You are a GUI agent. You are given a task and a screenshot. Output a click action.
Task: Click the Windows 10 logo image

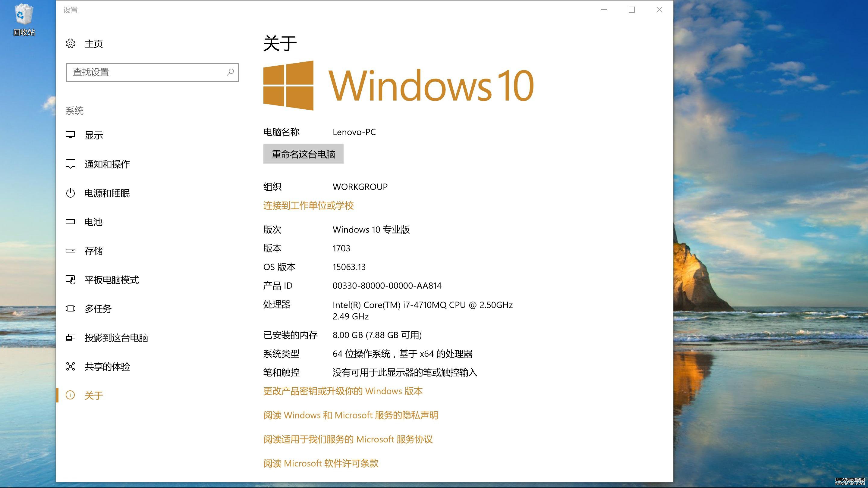[x=399, y=85]
